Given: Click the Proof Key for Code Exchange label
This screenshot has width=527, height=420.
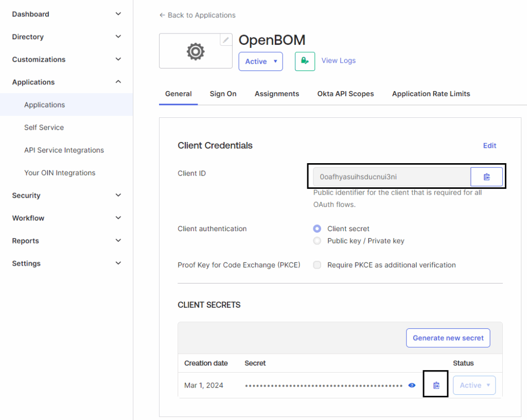Looking at the screenshot, I should tap(239, 265).
